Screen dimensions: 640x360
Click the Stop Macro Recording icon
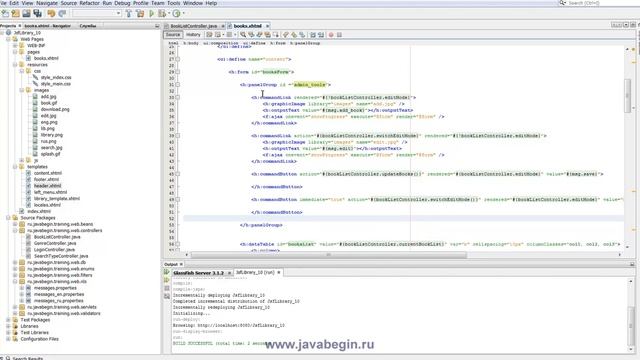[x=339, y=35]
